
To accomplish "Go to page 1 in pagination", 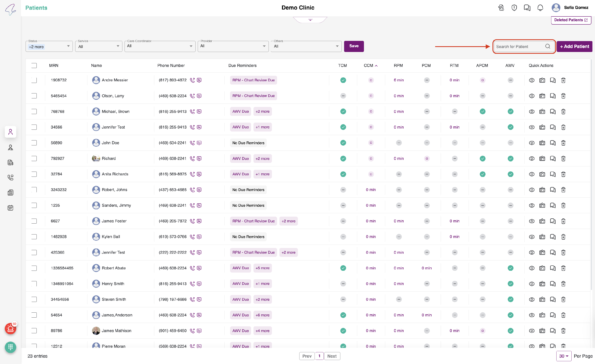I will pyautogui.click(x=319, y=356).
